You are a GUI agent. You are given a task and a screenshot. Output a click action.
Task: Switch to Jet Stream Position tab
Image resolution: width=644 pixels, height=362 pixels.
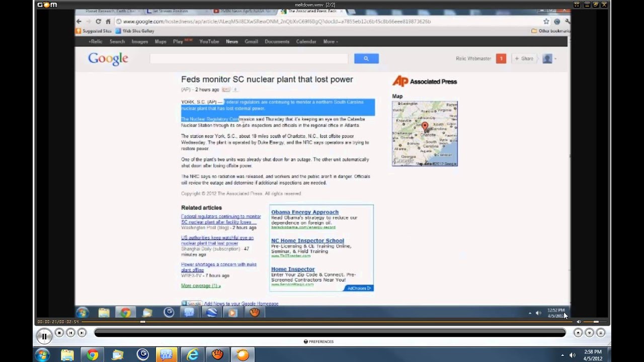[173, 11]
